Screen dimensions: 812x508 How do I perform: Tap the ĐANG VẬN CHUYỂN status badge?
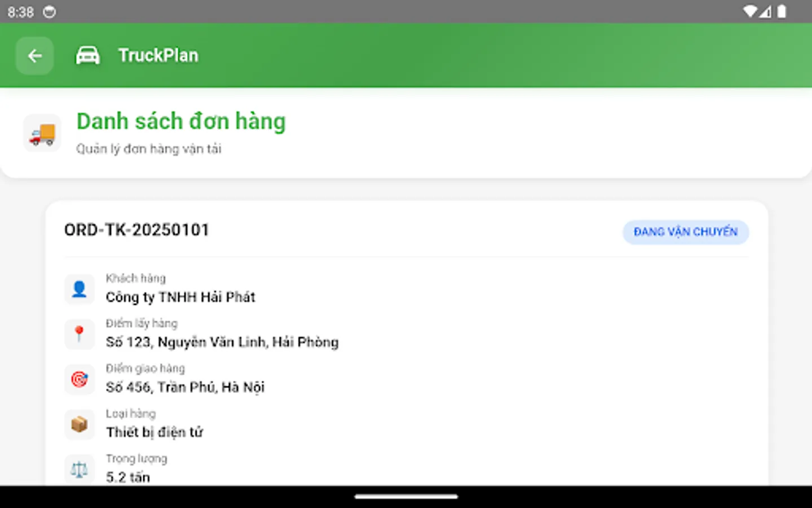(686, 232)
